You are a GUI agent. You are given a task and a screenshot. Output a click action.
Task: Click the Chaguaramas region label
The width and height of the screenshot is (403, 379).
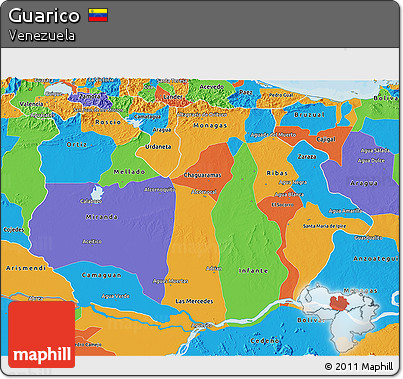pyautogui.click(x=203, y=175)
